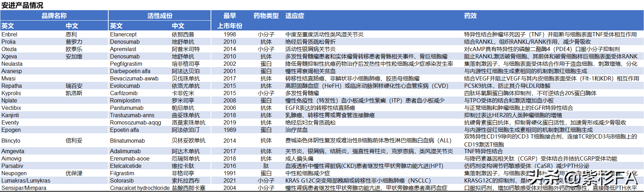Select the Kyprolis brand cell
644x192 pixels.
(11, 93)
